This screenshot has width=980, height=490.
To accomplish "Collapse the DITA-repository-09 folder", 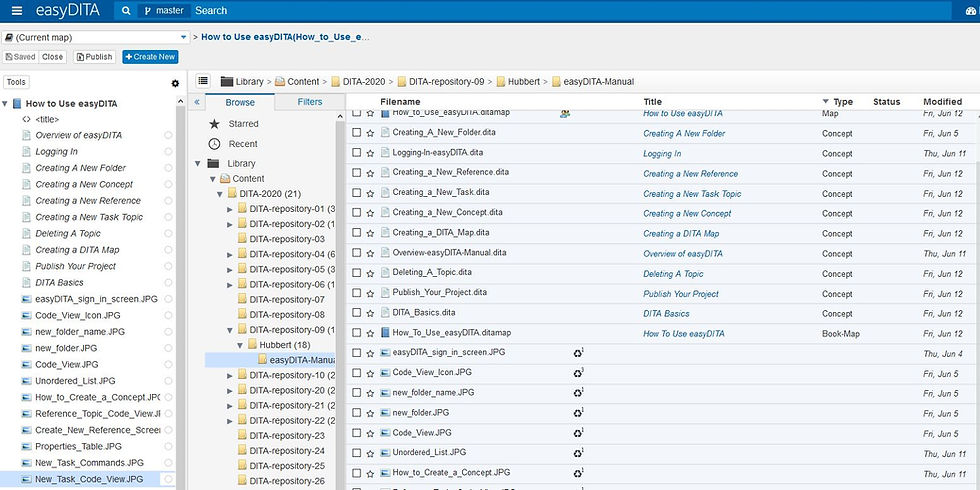I will (x=230, y=330).
